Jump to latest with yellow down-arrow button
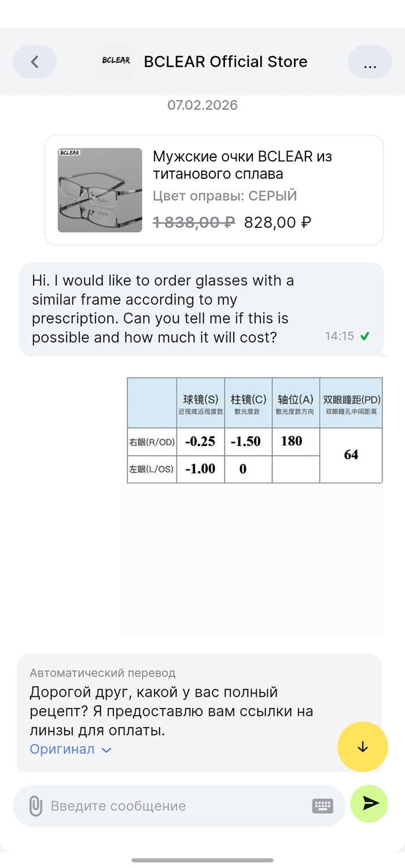 click(x=363, y=747)
